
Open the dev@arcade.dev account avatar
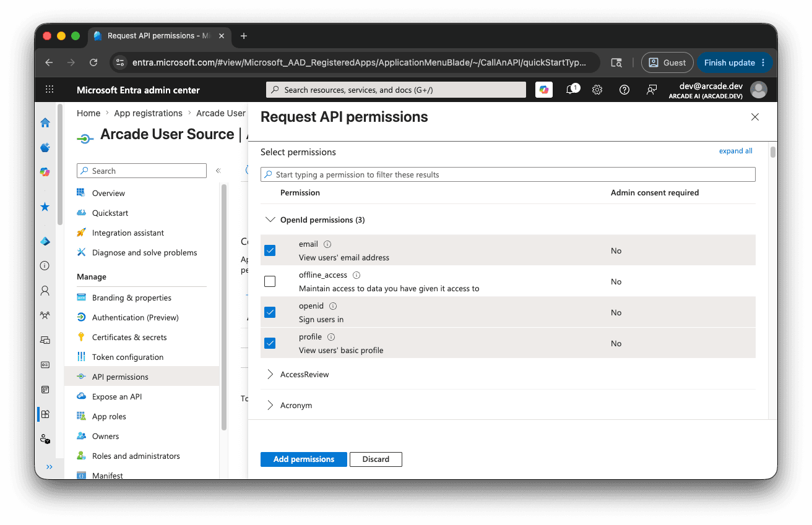tap(758, 90)
